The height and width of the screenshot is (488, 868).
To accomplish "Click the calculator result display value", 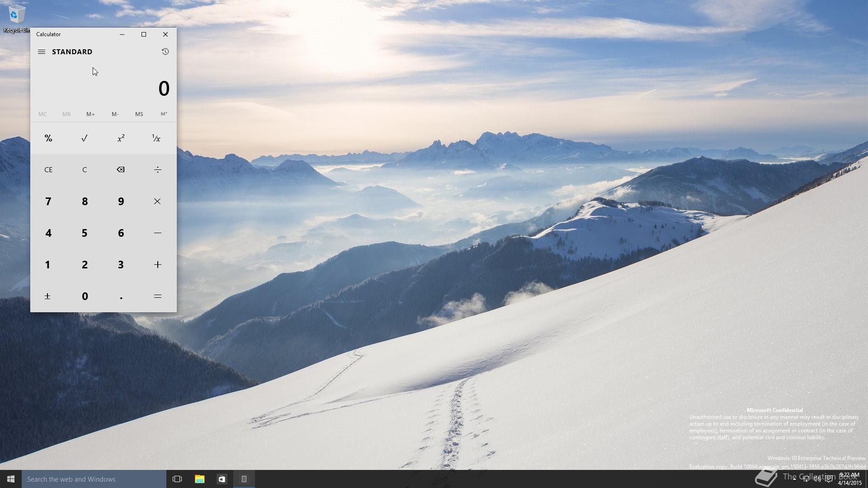I will click(x=164, y=89).
